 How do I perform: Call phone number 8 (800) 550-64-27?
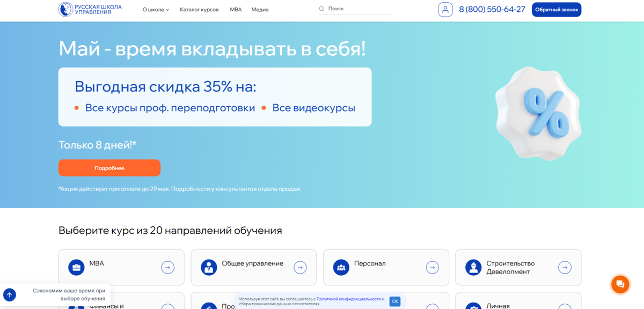pyautogui.click(x=492, y=9)
